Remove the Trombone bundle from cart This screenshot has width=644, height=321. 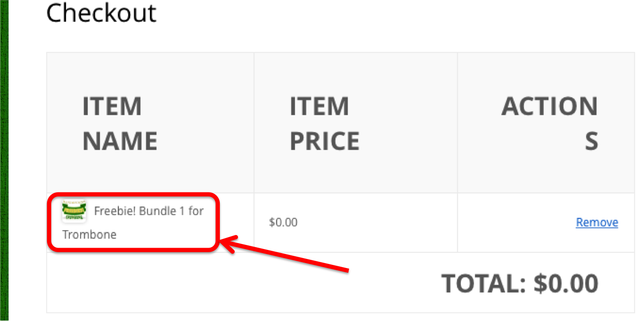pos(597,222)
